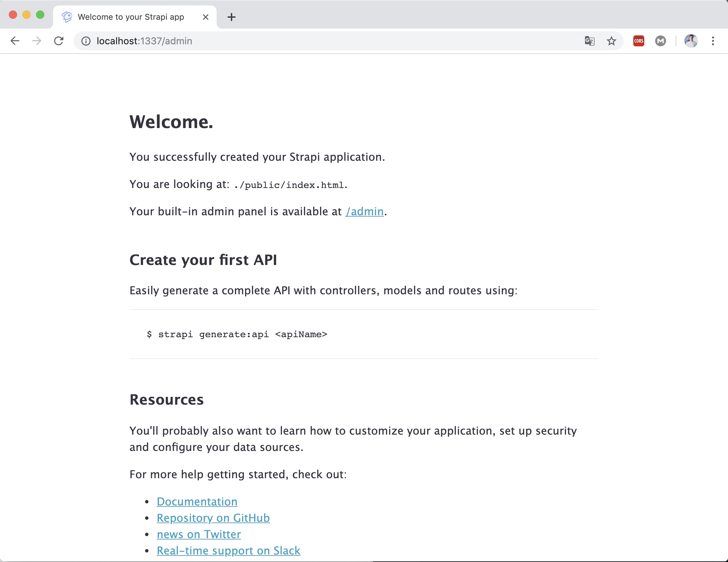Open the Google Translate icon in address bar

(590, 41)
